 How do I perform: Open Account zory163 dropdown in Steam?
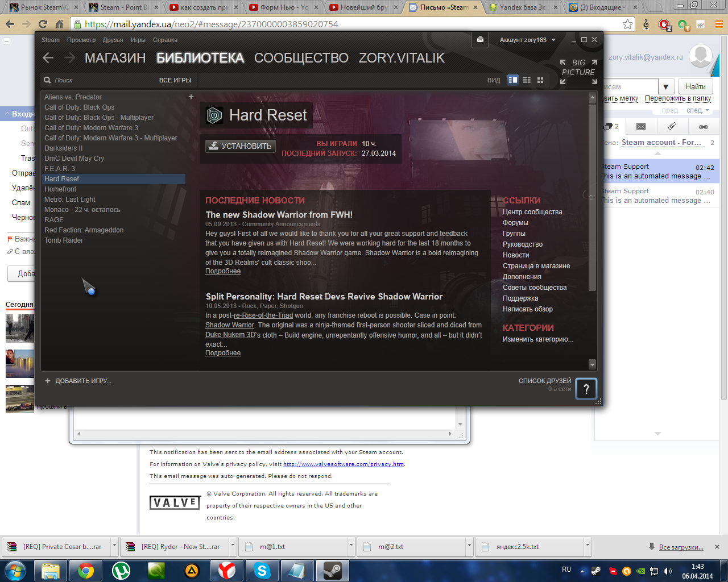click(528, 40)
